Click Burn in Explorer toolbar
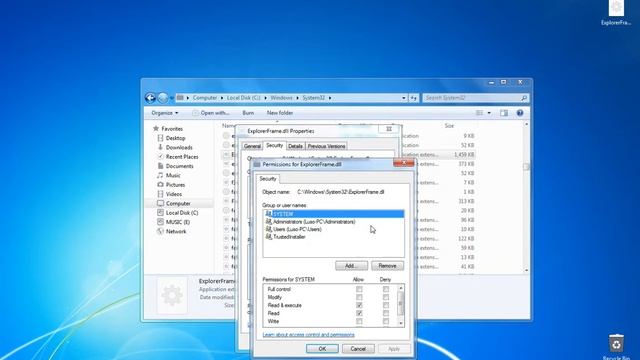This screenshot has height=360, width=640. tap(248, 113)
